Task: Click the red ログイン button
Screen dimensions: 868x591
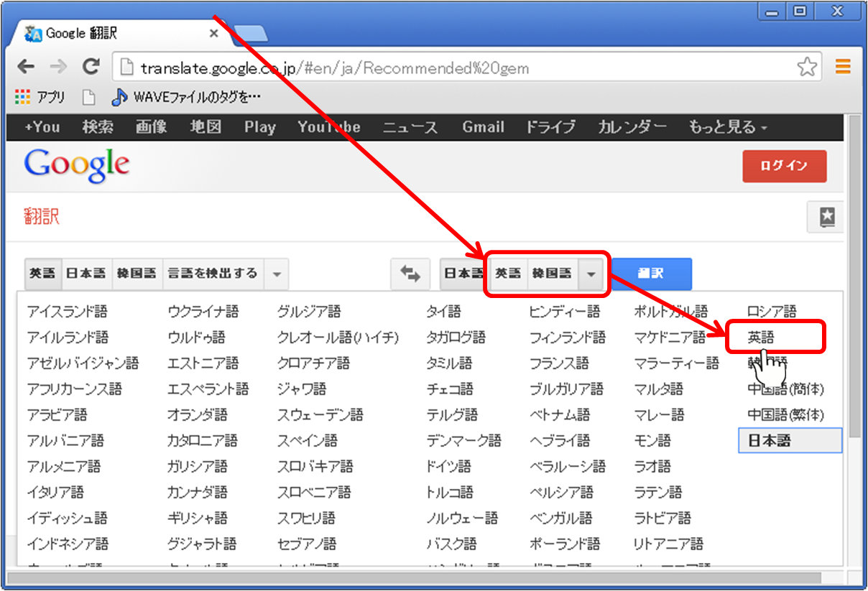Action: coord(784,166)
